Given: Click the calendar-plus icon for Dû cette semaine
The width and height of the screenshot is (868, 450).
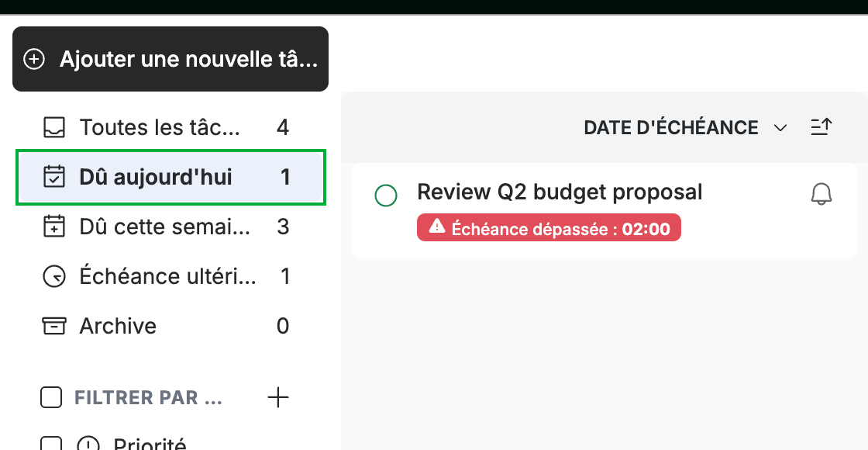Looking at the screenshot, I should click(54, 227).
